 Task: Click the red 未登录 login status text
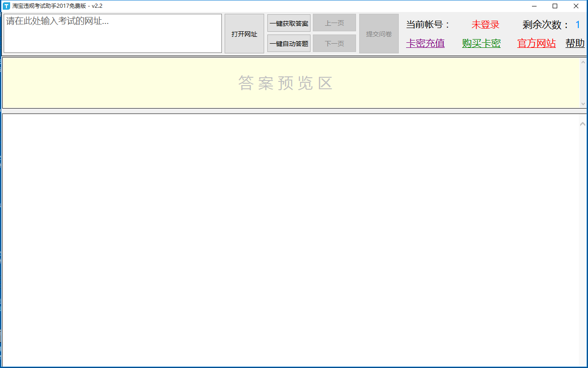point(486,25)
